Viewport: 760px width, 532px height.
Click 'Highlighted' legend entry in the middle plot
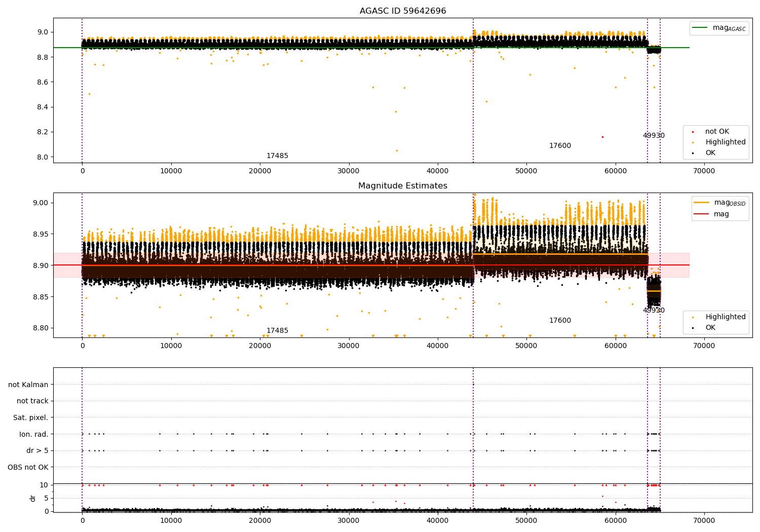click(x=725, y=317)
